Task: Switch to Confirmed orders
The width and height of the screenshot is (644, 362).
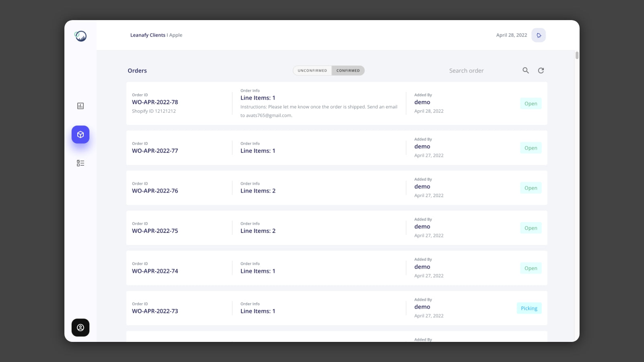Action: (x=348, y=71)
